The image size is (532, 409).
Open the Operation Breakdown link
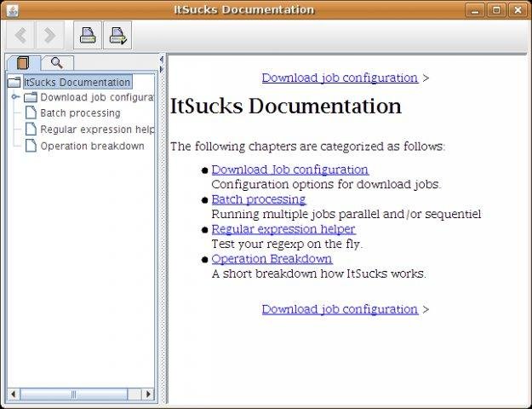[x=272, y=259]
